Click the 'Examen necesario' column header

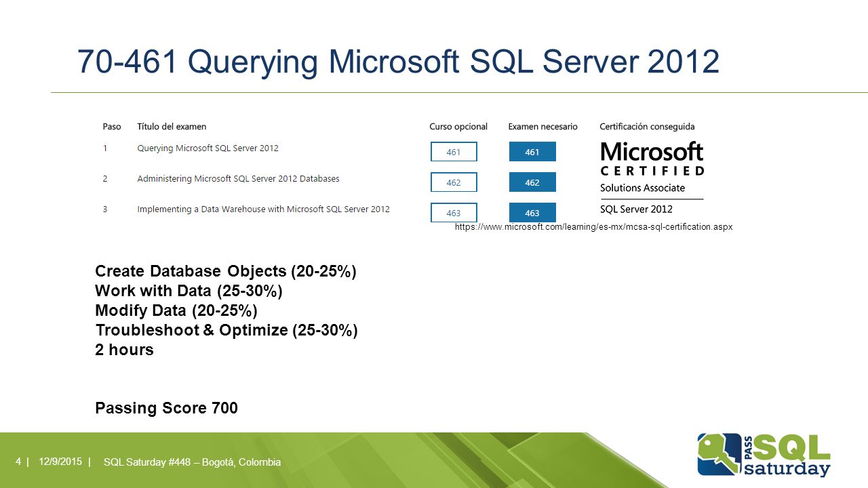tap(542, 127)
